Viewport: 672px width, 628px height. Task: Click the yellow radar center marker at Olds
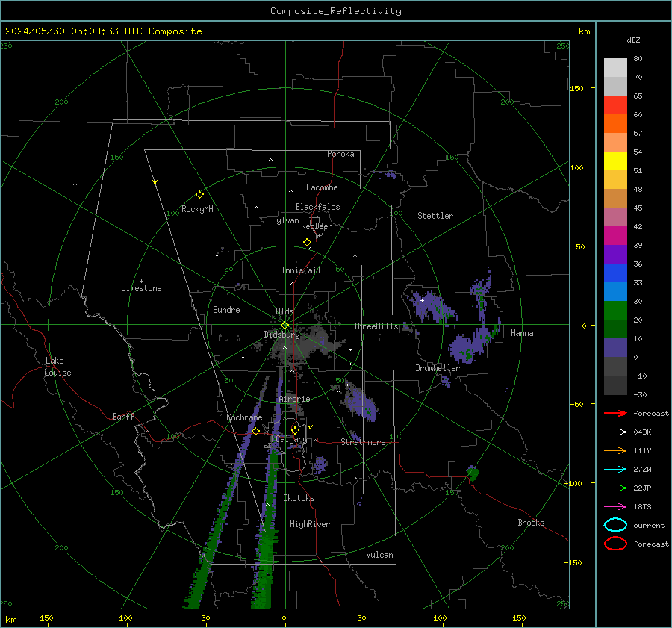point(284,326)
